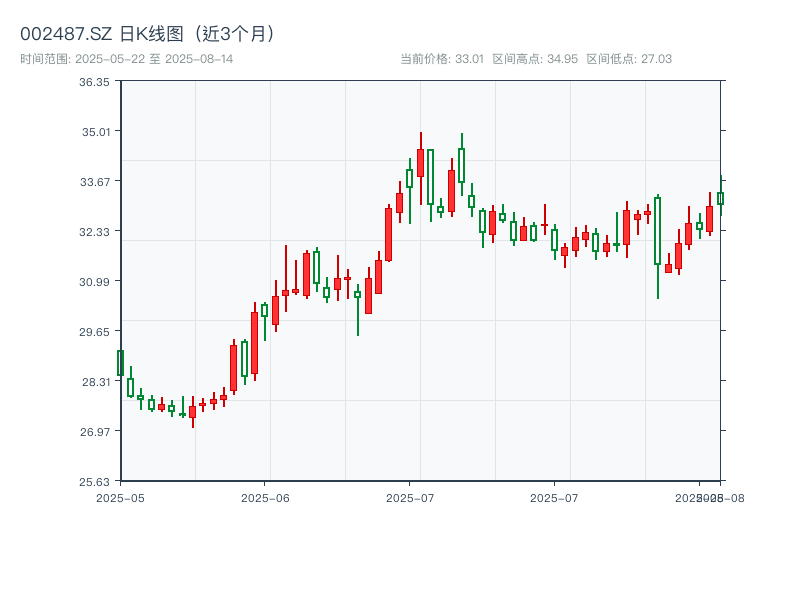Click the first green candle at chart's left edge
The width and height of the screenshot is (800, 600).
(x=120, y=362)
